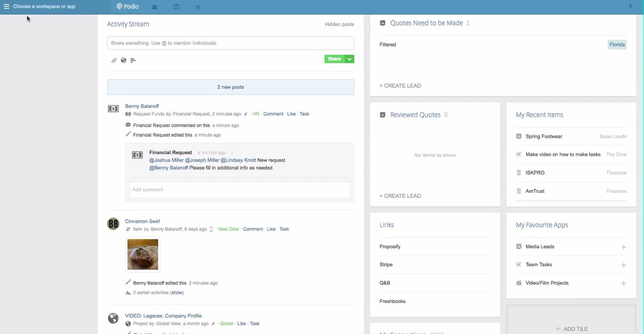This screenshot has width=644, height=334.
Task: Open the Share button dropdown arrow
Action: [x=350, y=59]
